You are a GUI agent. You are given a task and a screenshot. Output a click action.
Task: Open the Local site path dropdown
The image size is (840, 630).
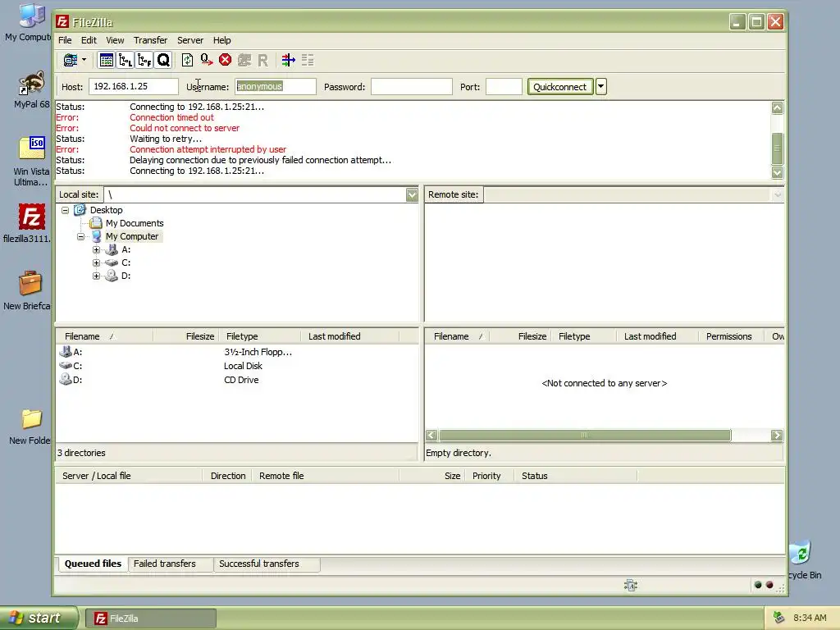click(x=412, y=194)
